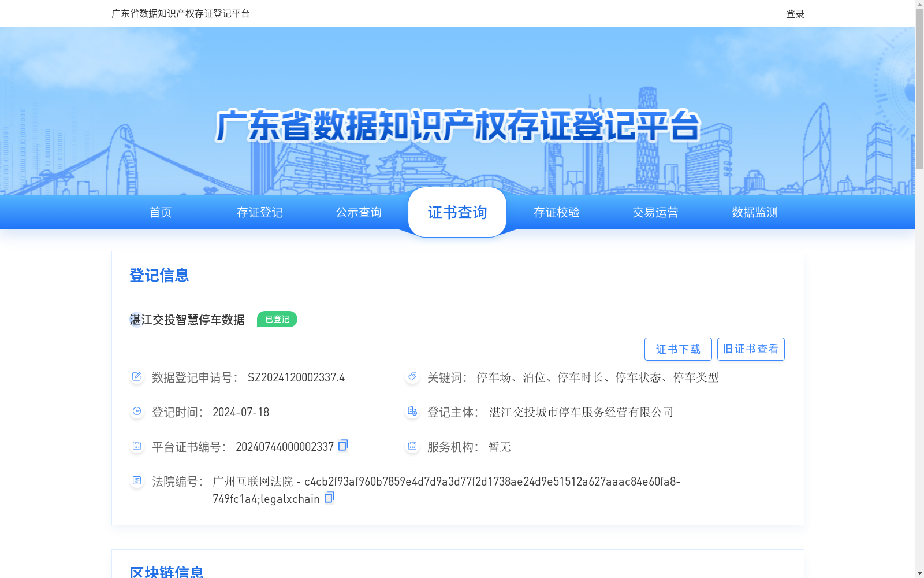Copy the platform certificate number icon
Viewport: 924px width, 578px height.
(343, 445)
